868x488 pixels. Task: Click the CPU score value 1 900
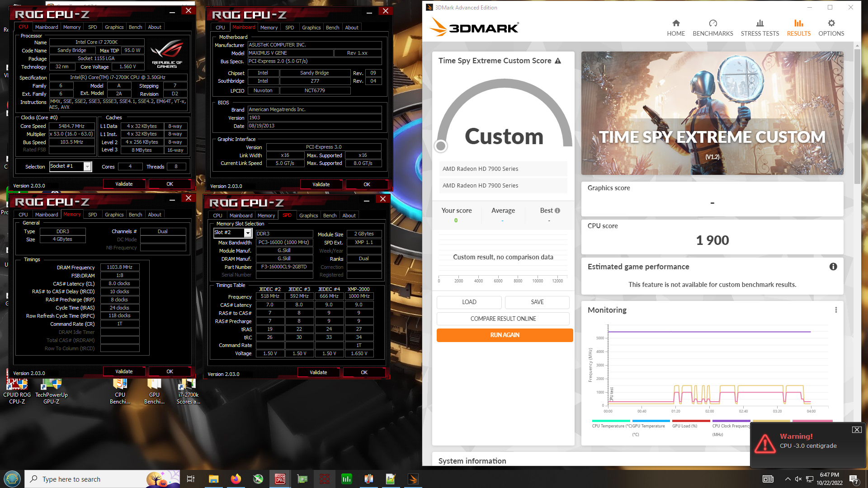712,240
